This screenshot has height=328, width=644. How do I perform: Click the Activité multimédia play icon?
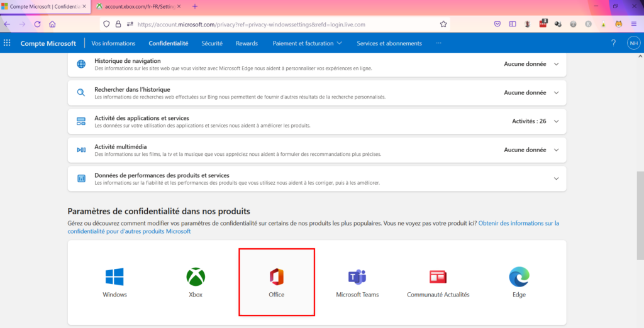pyautogui.click(x=81, y=150)
